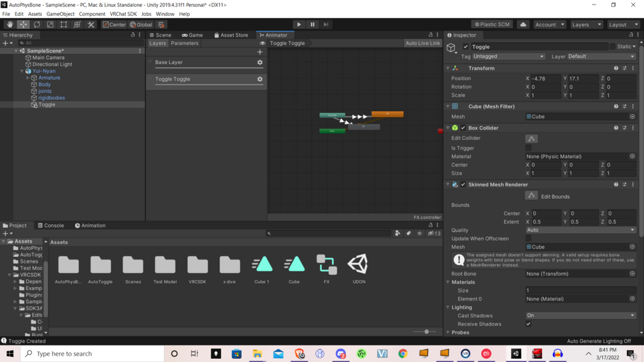Select the Move tool in toolbar
Viewport: 644px width, 362px height.
point(24,24)
